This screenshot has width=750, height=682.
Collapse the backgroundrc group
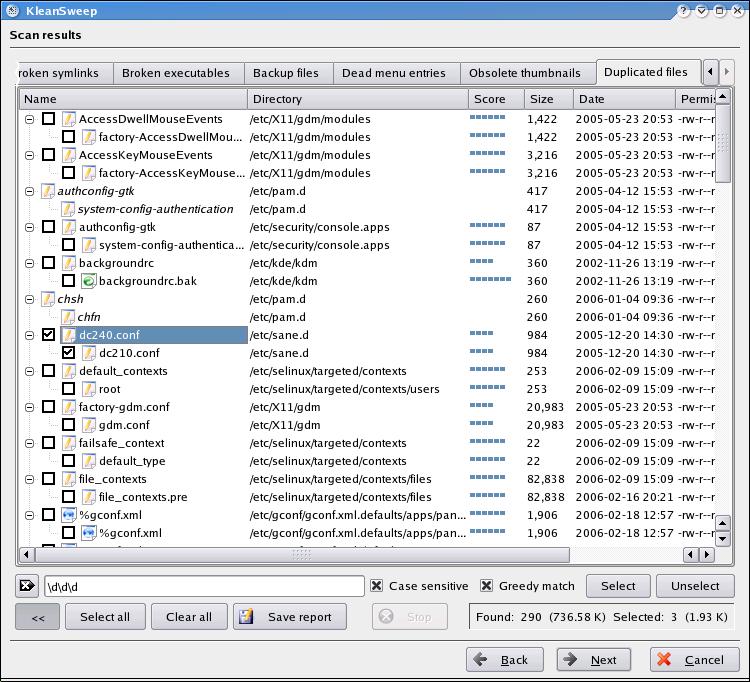(x=30, y=263)
